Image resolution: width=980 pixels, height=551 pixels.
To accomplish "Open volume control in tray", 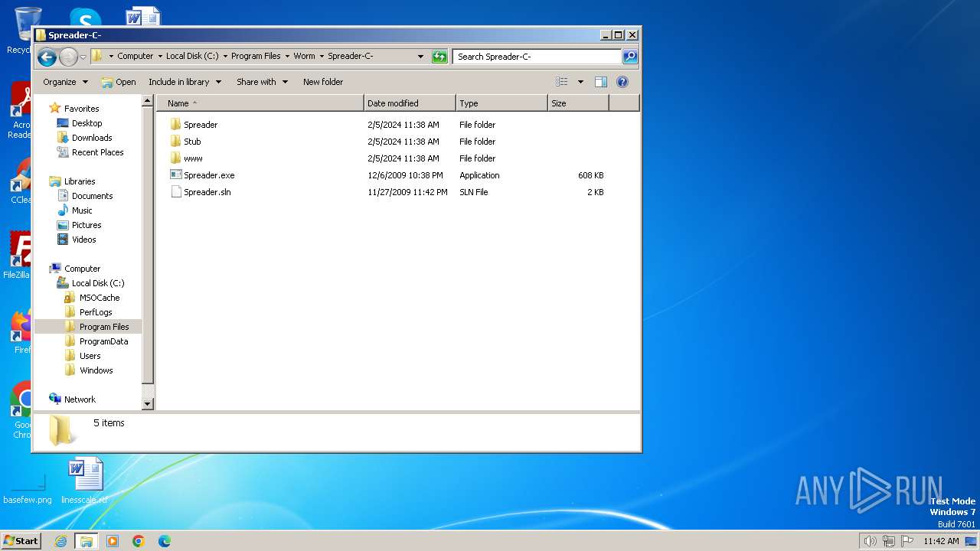I will point(870,541).
